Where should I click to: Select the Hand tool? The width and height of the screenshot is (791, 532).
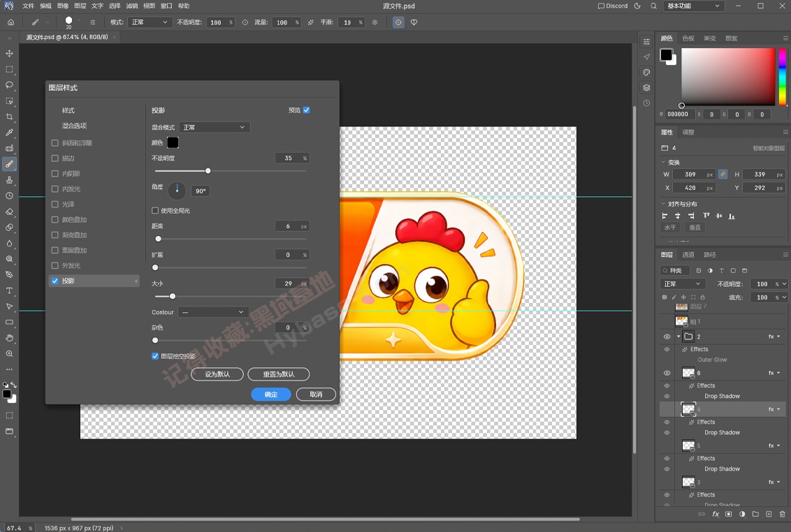point(9,338)
